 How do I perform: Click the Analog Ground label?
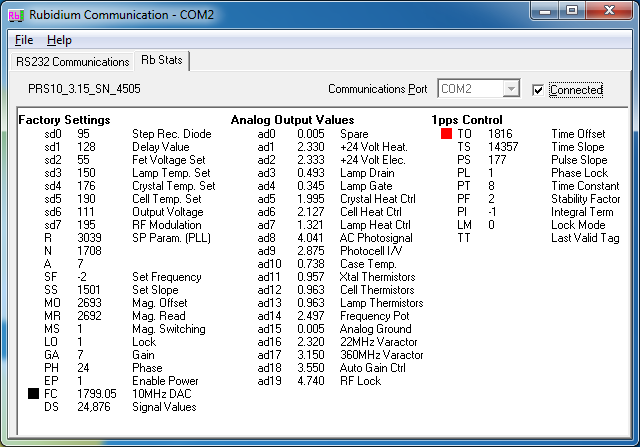(x=376, y=329)
